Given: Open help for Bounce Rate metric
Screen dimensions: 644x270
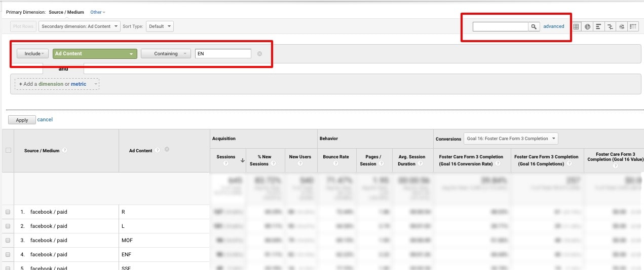Looking at the screenshot, I should pyautogui.click(x=336, y=164).
